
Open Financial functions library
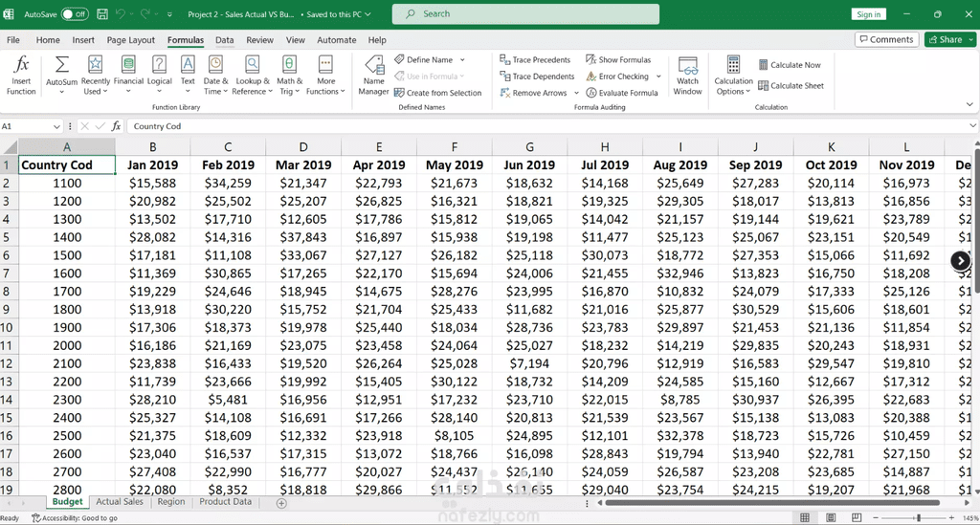(128, 75)
